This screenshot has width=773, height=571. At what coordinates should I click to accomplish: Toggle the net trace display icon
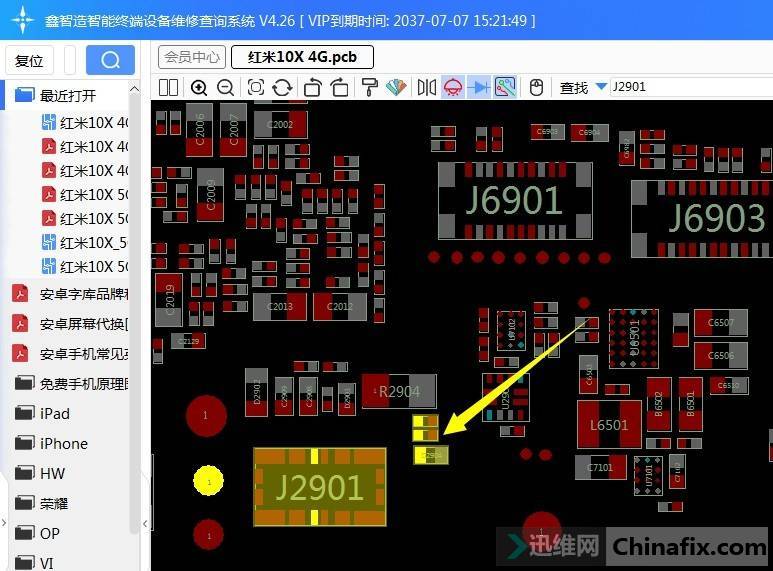coord(505,87)
